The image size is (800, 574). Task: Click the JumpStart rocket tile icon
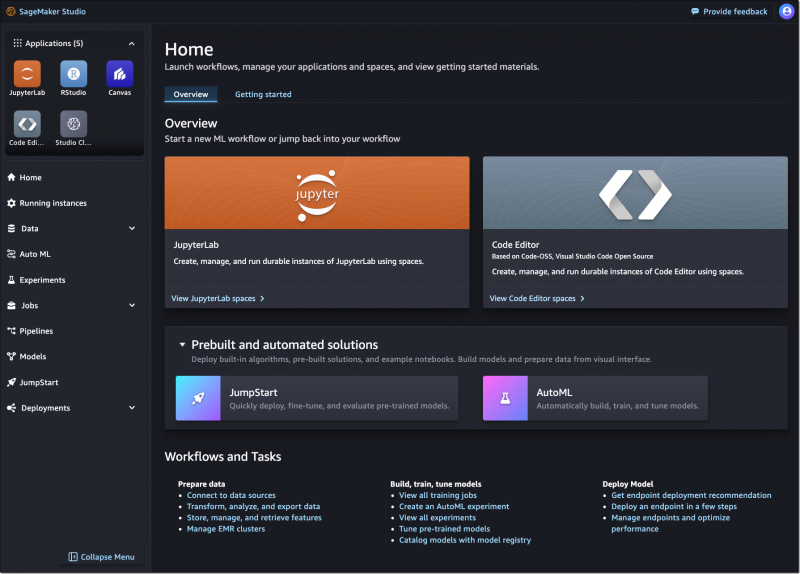(198, 398)
